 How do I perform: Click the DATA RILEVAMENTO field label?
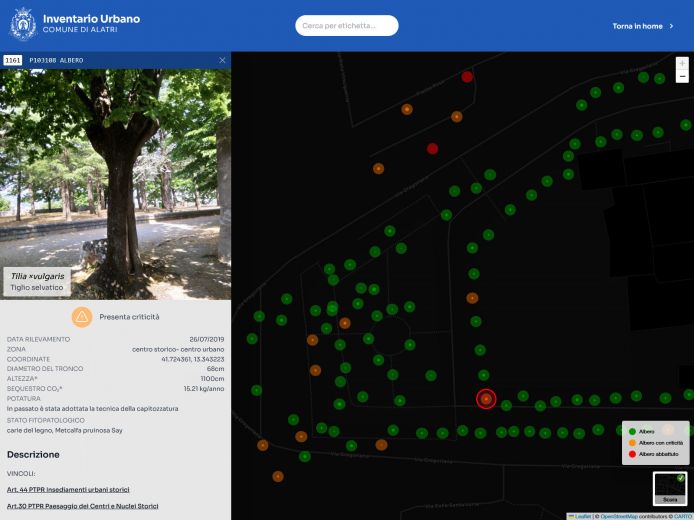[x=39, y=339]
